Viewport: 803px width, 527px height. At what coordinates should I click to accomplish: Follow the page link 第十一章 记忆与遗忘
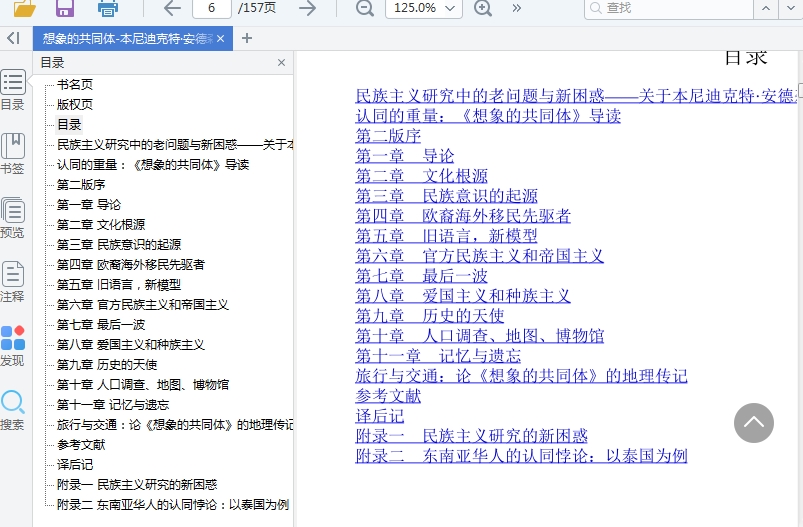coord(438,355)
